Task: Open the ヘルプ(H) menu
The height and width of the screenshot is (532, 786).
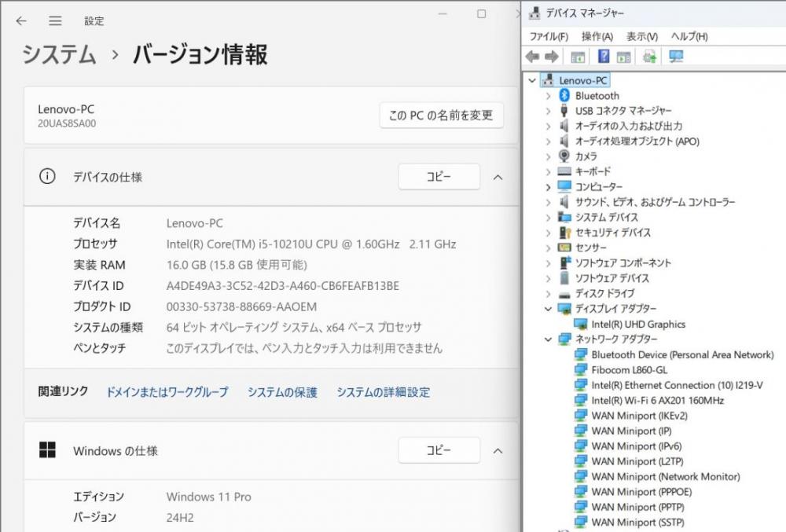Action: (689, 36)
